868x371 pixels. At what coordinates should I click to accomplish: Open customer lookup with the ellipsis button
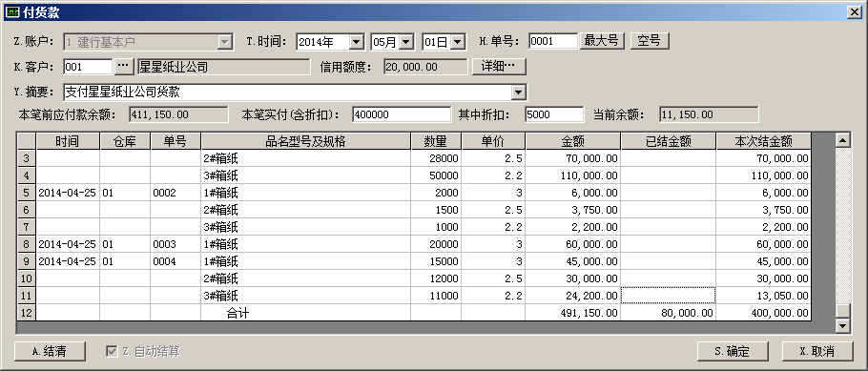pyautogui.click(x=123, y=67)
